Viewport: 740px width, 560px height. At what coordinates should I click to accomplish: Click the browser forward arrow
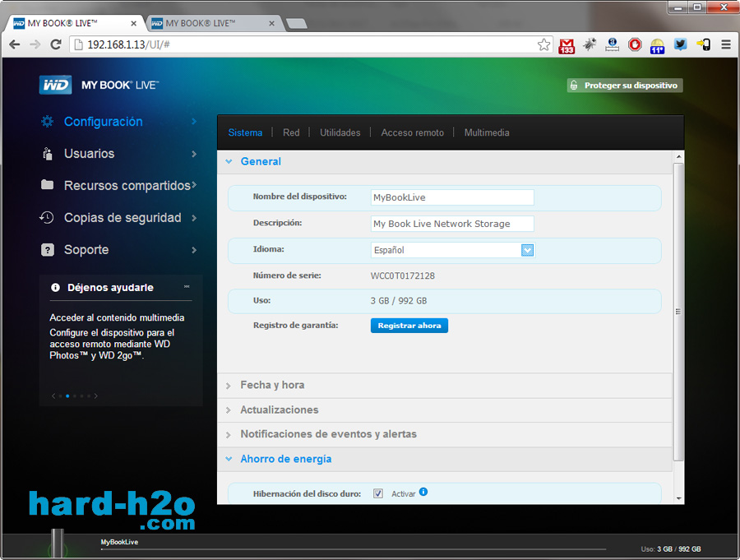35,44
